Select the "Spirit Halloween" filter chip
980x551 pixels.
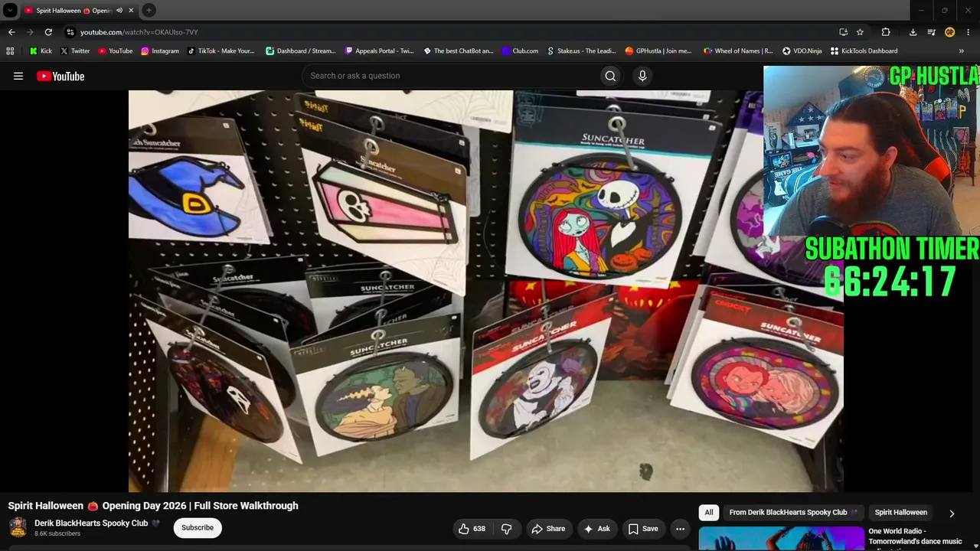click(x=901, y=513)
